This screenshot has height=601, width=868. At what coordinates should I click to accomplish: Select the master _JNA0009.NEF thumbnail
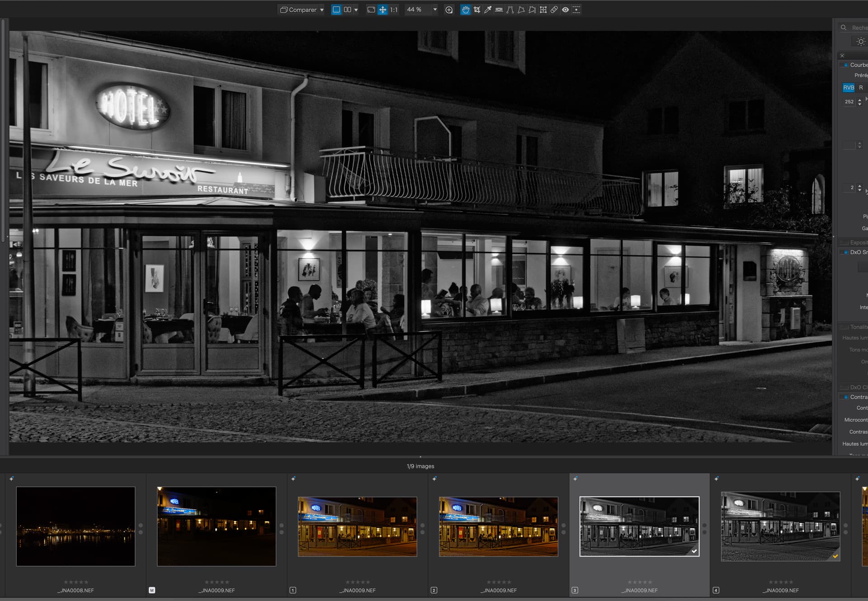217,526
